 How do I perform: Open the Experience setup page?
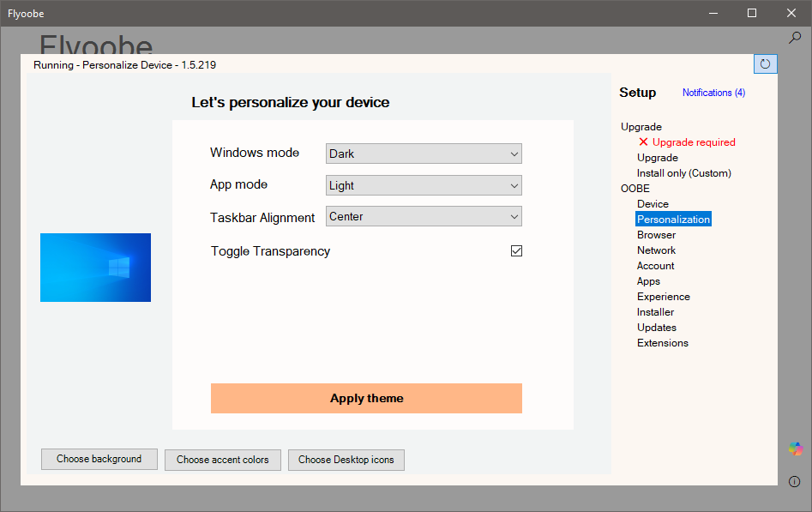pyautogui.click(x=664, y=297)
